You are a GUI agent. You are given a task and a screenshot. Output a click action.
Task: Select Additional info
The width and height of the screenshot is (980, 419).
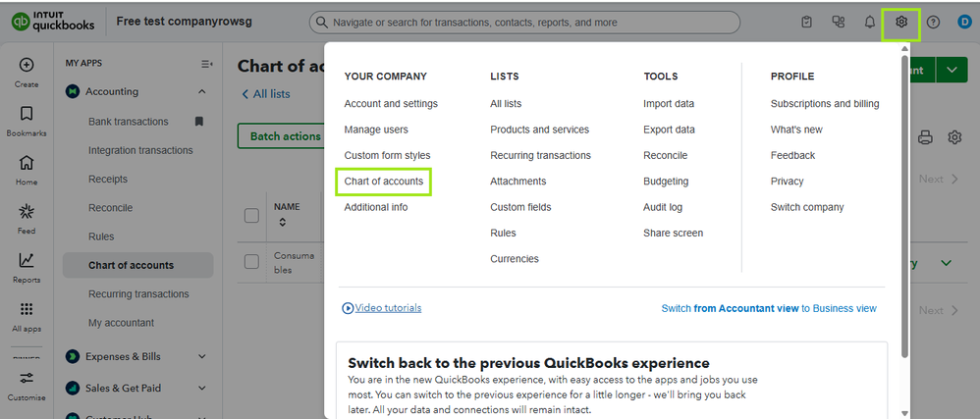pyautogui.click(x=376, y=207)
